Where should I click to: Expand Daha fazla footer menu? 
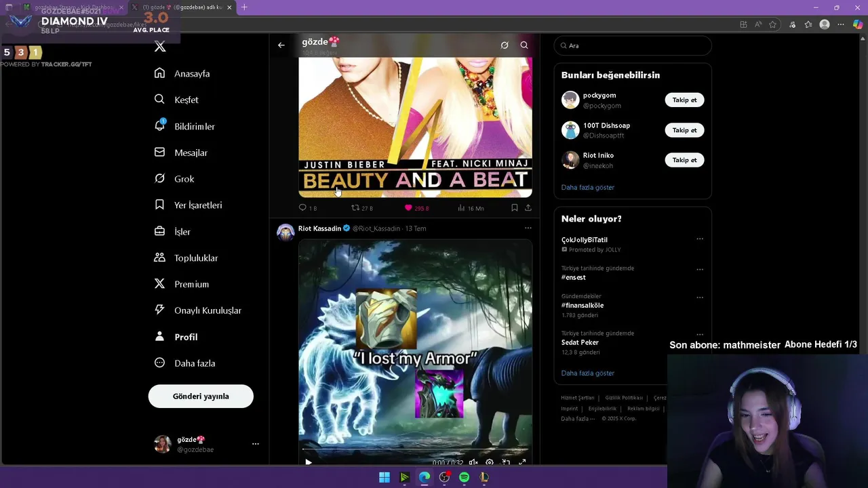[x=577, y=418]
